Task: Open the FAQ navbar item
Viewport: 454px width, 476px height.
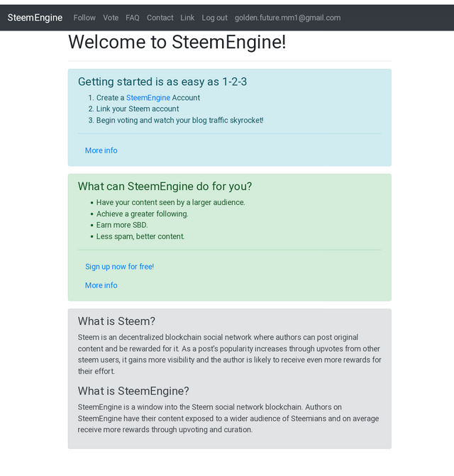Action: (x=133, y=18)
